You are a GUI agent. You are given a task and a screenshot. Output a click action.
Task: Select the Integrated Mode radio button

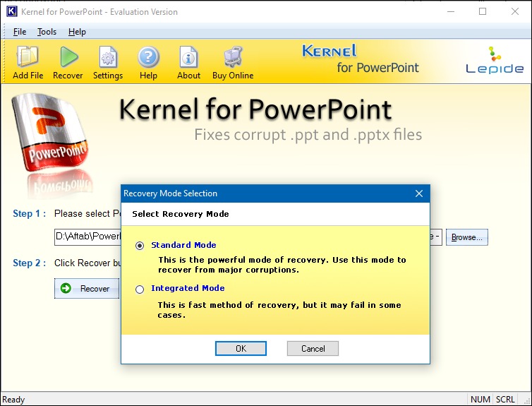[140, 289]
